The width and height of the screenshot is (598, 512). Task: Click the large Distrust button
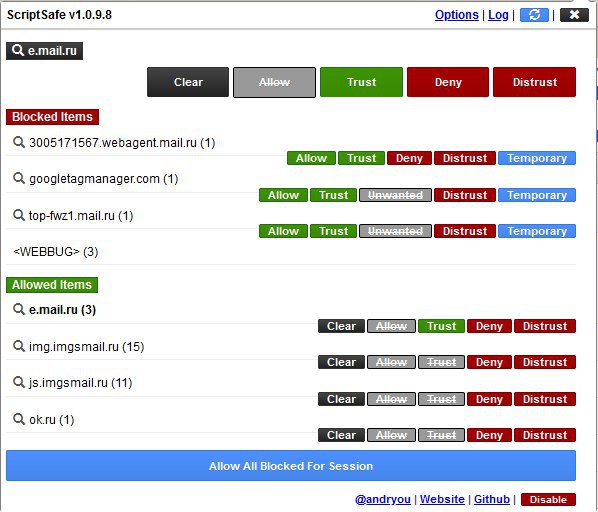[534, 82]
